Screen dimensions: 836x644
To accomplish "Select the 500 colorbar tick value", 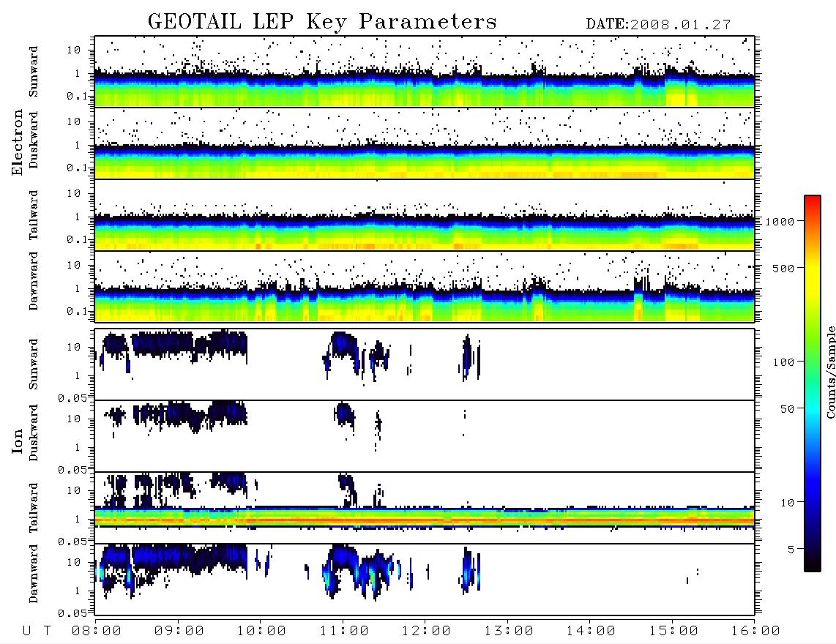I will 783,268.
